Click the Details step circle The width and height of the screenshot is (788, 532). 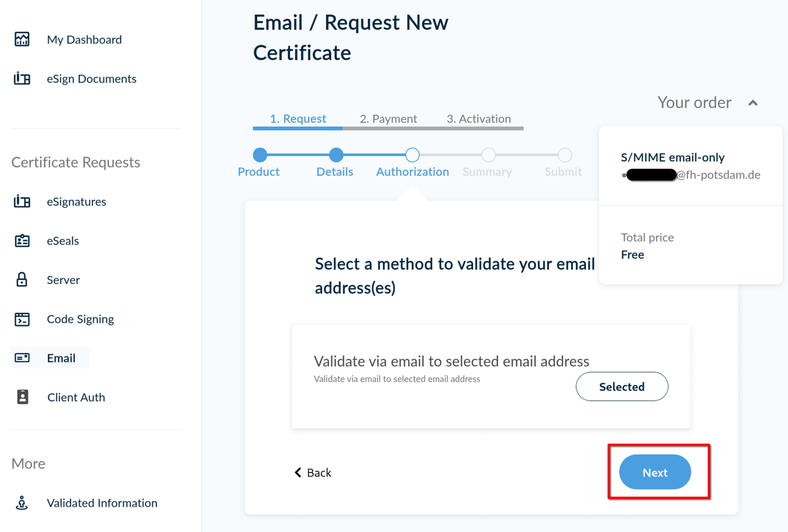click(x=336, y=155)
